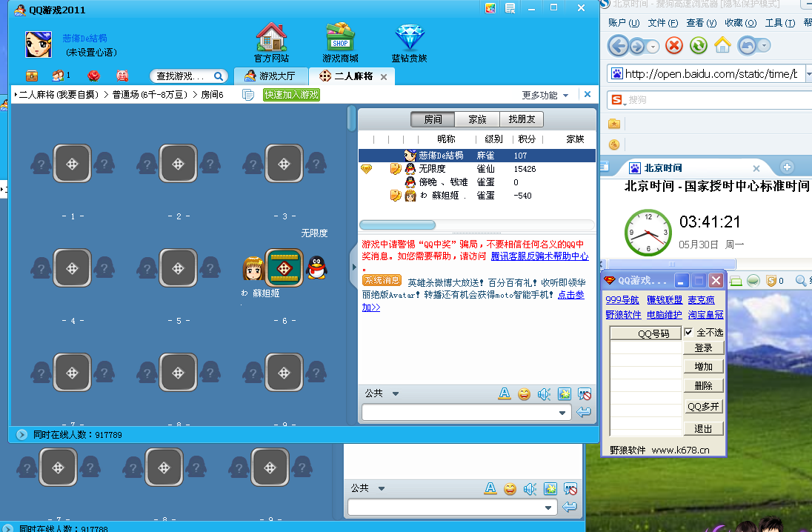This screenshot has height=532, width=812.
Task: Click the browser red stop button
Action: point(673,46)
